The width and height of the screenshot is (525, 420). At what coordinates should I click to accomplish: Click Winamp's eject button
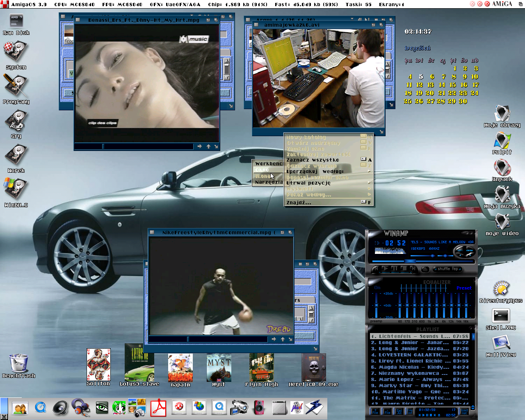(425, 269)
